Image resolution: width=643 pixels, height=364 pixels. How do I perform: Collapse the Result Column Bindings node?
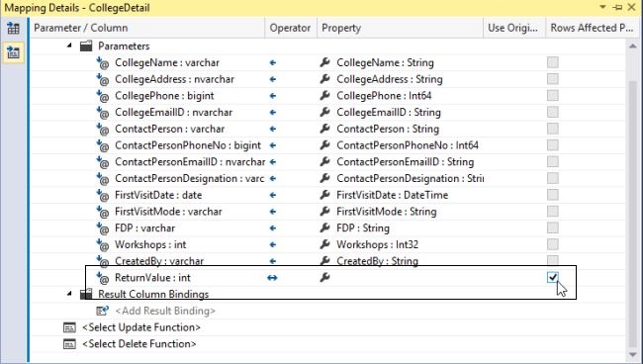point(69,294)
